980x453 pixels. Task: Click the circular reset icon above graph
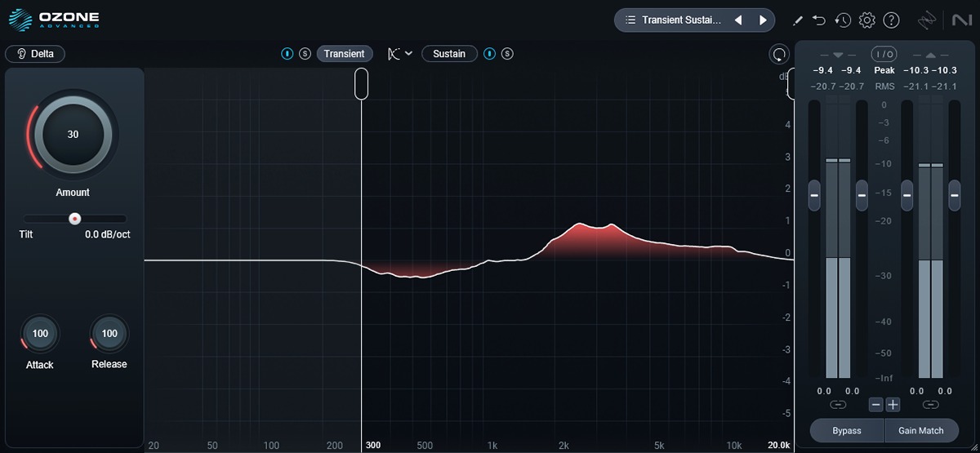click(779, 55)
